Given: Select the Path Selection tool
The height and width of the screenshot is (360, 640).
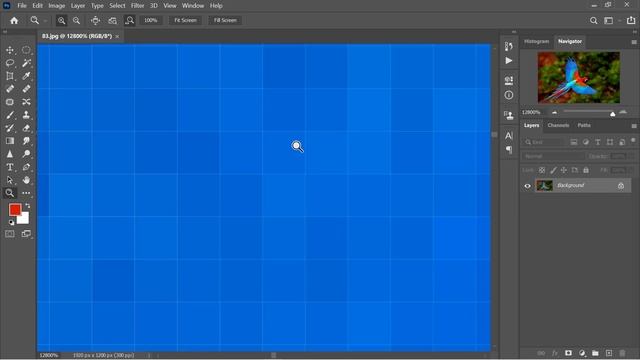Looking at the screenshot, I should click(x=10, y=180).
